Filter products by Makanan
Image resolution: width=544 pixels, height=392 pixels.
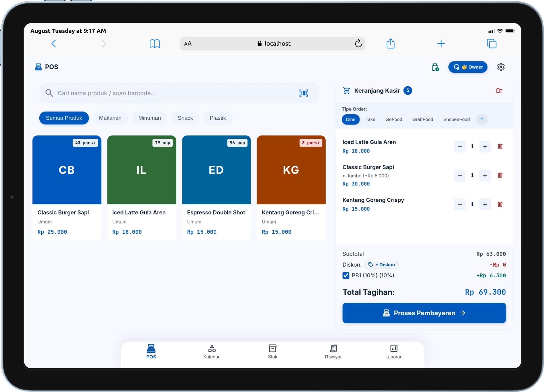[x=110, y=118]
